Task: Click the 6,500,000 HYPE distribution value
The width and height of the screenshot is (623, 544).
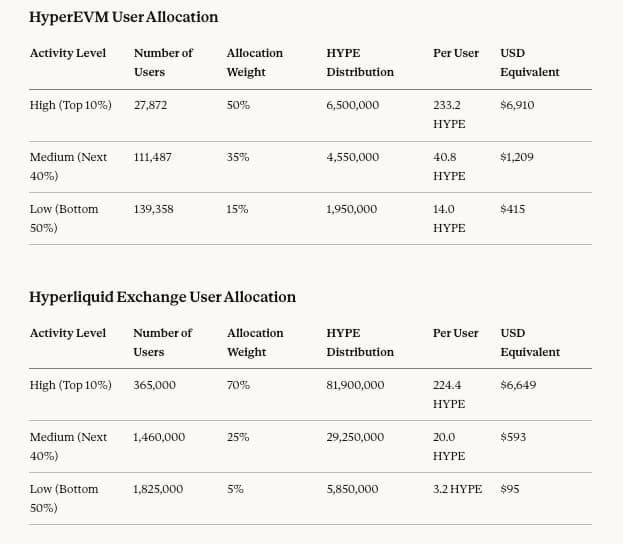Action: point(352,105)
